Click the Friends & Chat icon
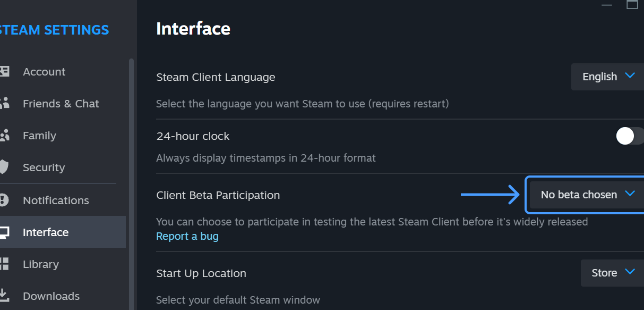The height and width of the screenshot is (310, 644). [4, 103]
